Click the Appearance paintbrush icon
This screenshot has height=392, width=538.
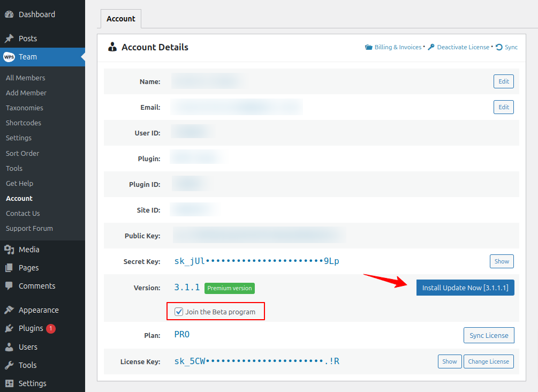(x=9, y=310)
